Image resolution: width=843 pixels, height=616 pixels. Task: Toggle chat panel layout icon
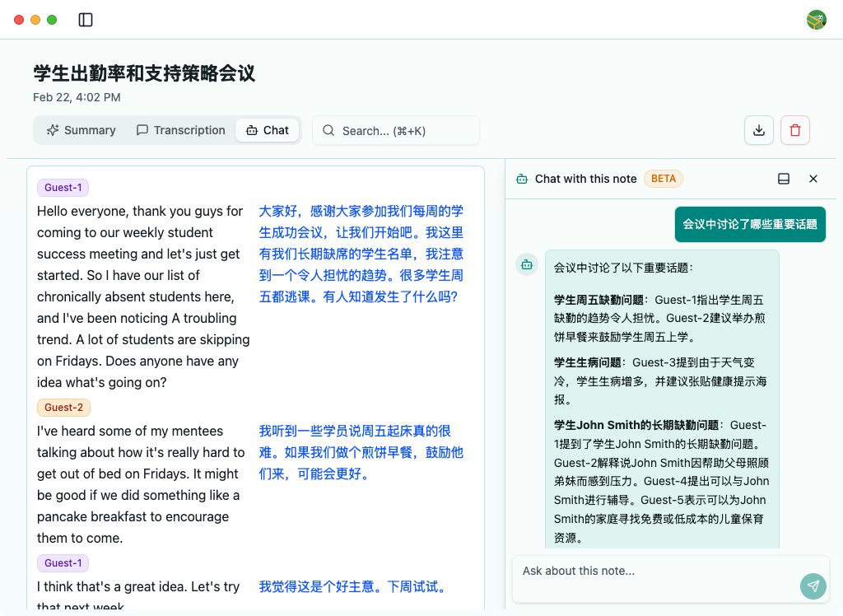click(784, 179)
